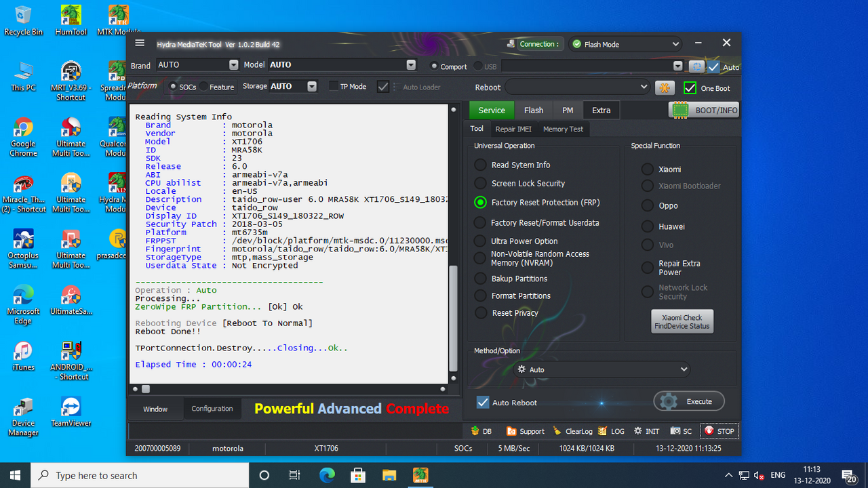Viewport: 868px width, 488px height.
Task: Open the Method/Option Auto dropdown
Action: point(601,369)
